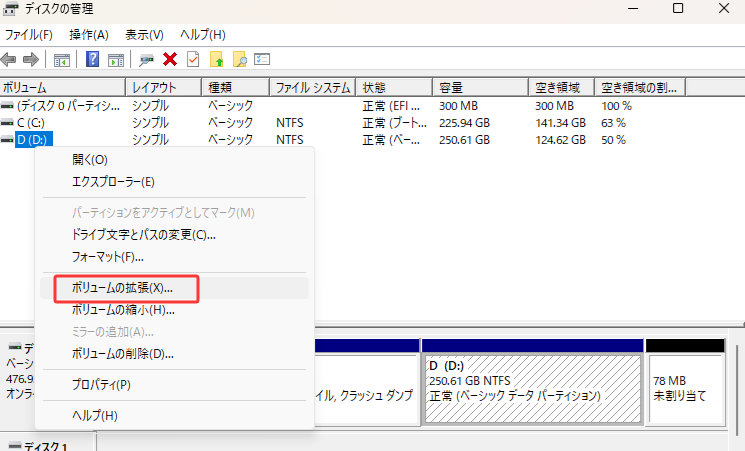Click the back arrow toolbar icon
This screenshot has width=745, height=451.
(11, 60)
